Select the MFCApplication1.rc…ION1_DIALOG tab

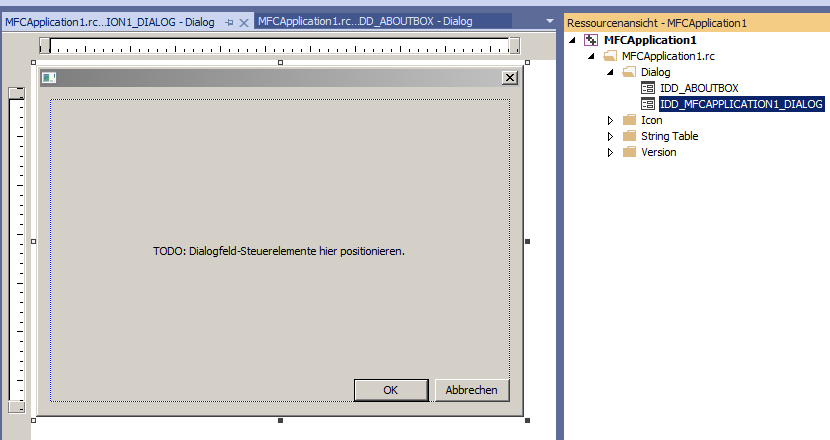[110, 22]
